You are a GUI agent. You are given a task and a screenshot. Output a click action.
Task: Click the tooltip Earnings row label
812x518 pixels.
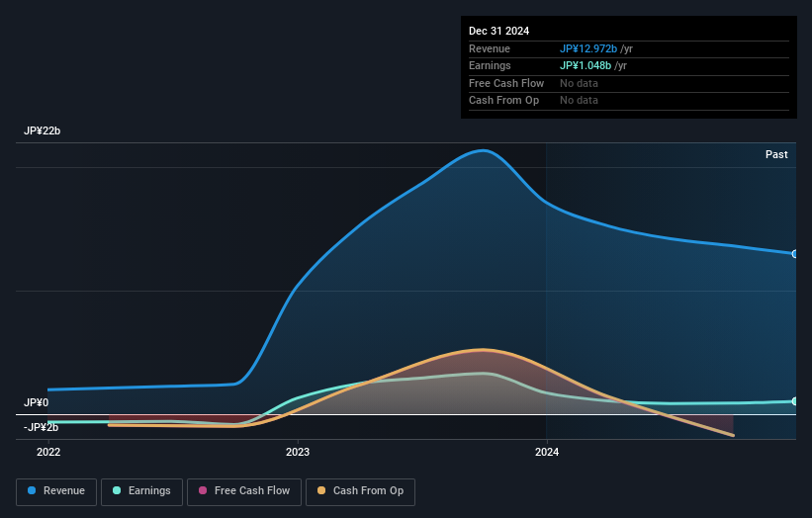tap(490, 65)
